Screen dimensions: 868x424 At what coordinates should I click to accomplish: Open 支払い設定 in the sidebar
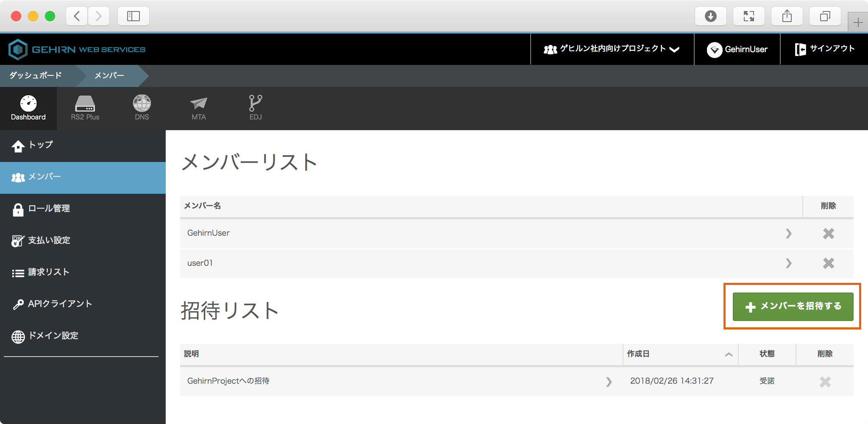coord(49,240)
